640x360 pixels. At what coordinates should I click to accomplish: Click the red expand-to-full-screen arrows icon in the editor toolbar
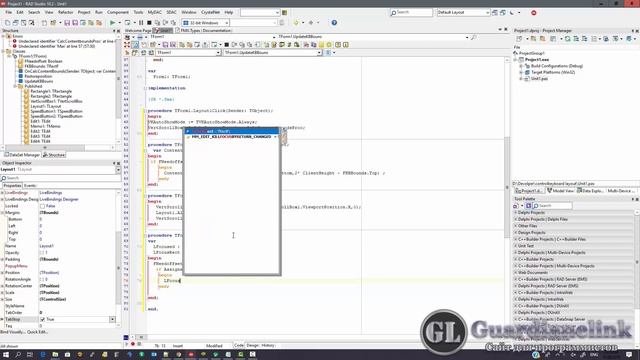tap(127, 45)
